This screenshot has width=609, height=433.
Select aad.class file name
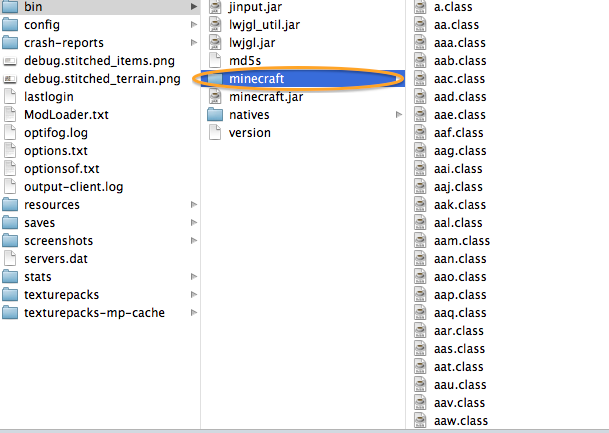(x=460, y=97)
